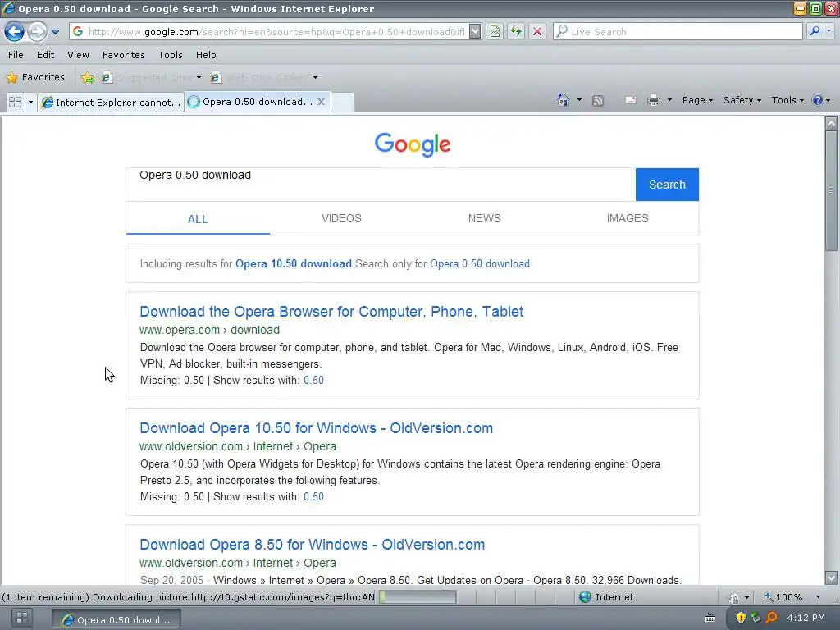The width and height of the screenshot is (840, 630).
Task: Open Download the Opera Browser result link
Action: click(x=331, y=312)
